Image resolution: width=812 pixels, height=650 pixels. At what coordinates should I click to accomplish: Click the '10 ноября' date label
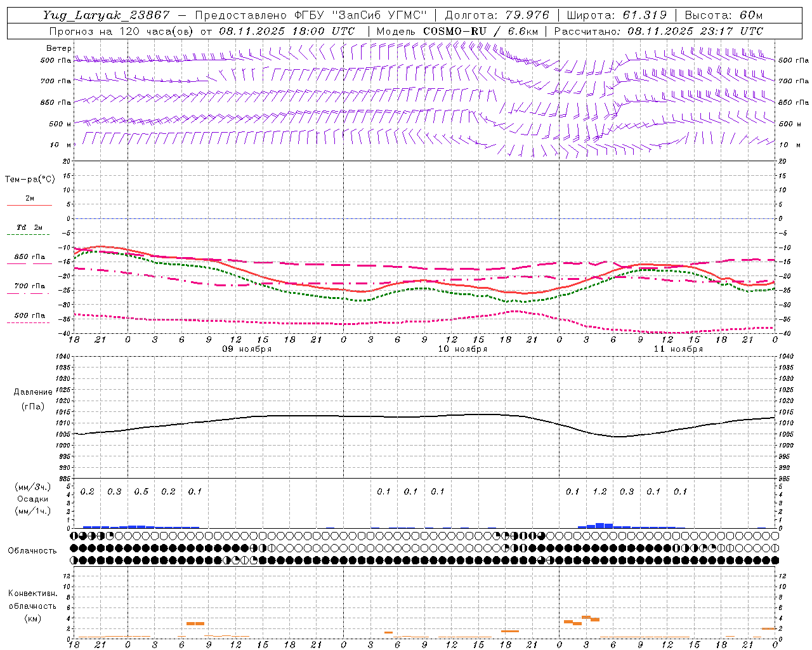pos(462,349)
